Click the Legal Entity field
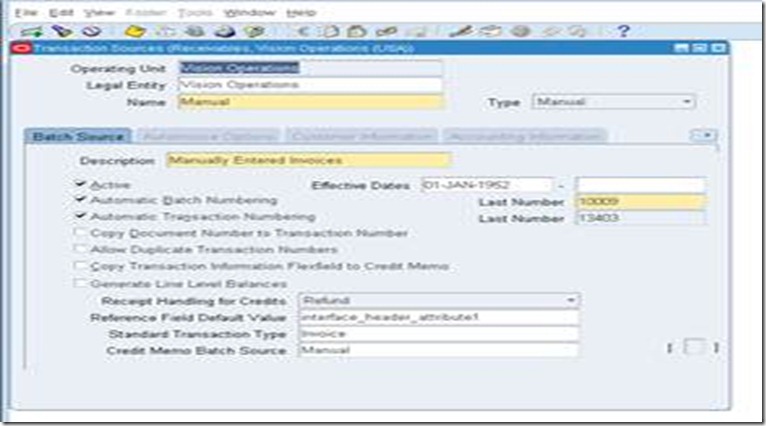The height and width of the screenshot is (426, 766). [x=310, y=85]
